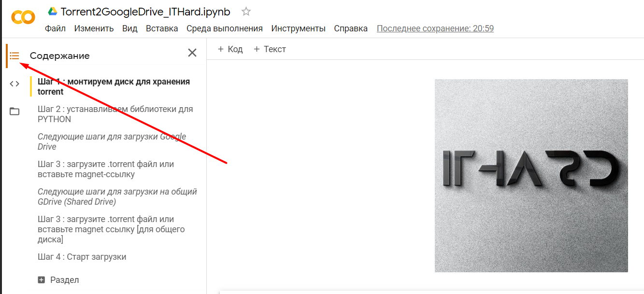Open the Вид menu

click(130, 28)
